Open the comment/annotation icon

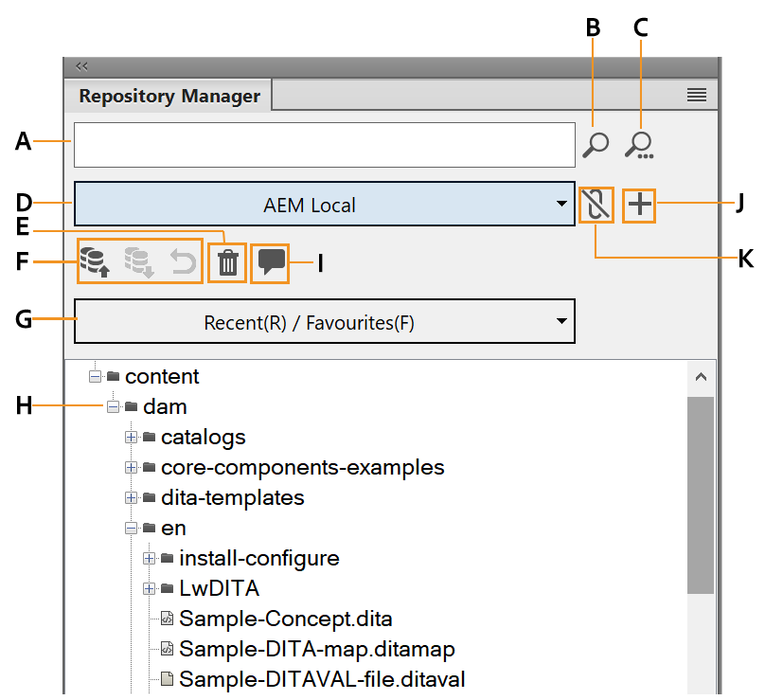point(269,262)
